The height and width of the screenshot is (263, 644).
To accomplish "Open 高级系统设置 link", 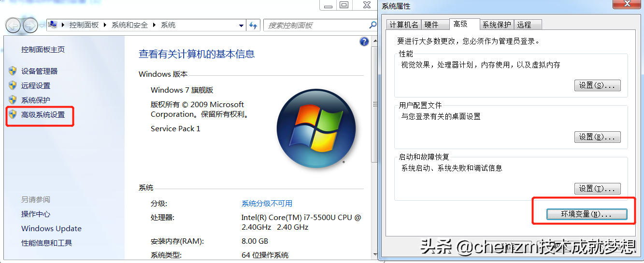I will tap(43, 115).
